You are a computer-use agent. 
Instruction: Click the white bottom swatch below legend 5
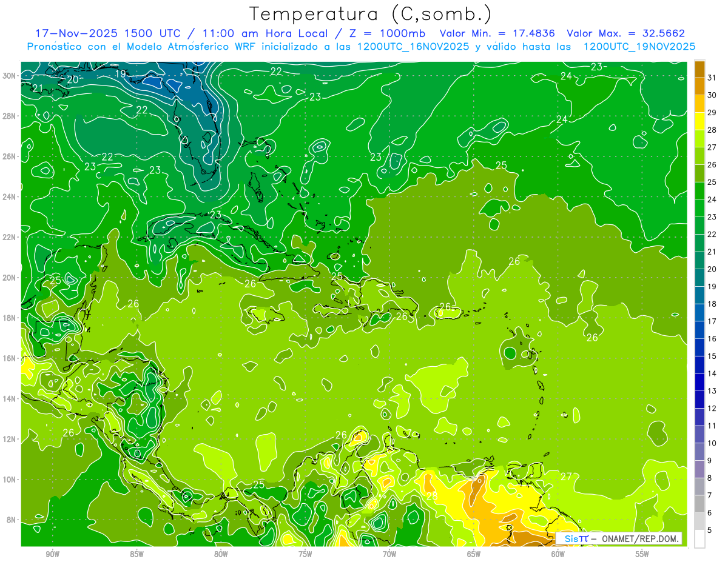coord(699,539)
